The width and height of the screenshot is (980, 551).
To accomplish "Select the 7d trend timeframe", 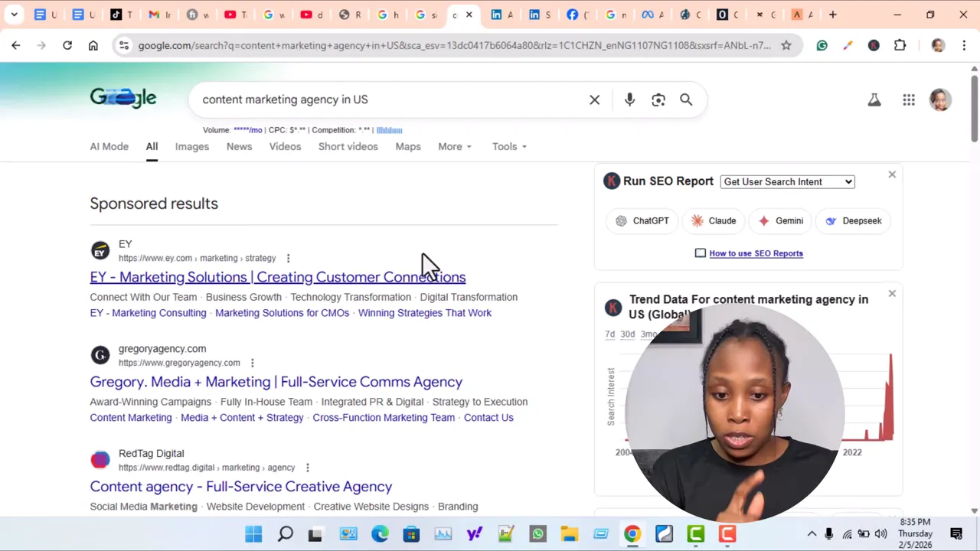I will [x=609, y=334].
